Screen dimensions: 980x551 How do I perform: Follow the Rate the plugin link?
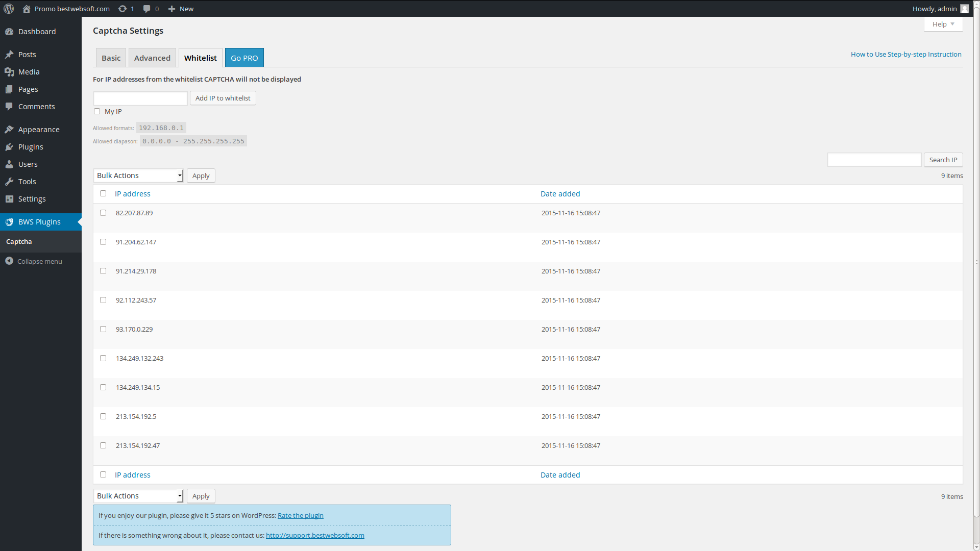[301, 515]
